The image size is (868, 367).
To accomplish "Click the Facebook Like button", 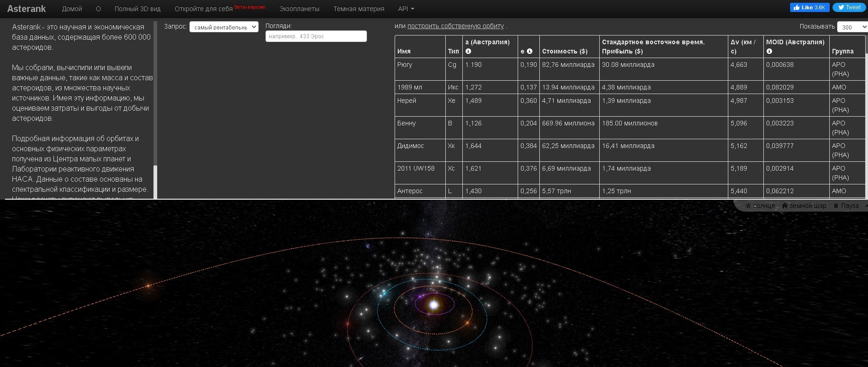I will pyautogui.click(x=809, y=7).
